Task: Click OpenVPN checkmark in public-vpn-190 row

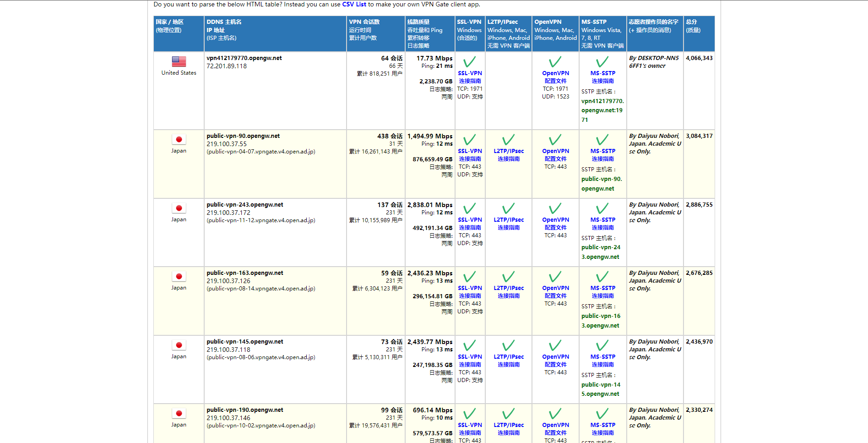Action: click(x=555, y=414)
